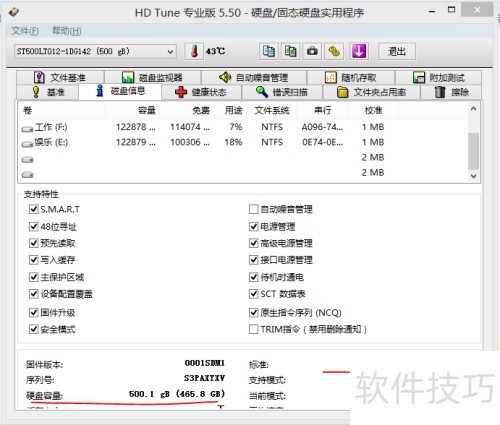
Task: Select the 工作 (F:) volume row label
Action: click(51, 127)
